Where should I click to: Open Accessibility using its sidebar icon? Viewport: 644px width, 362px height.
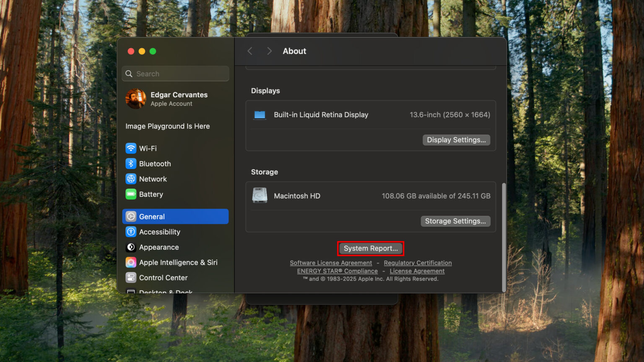coord(131,232)
